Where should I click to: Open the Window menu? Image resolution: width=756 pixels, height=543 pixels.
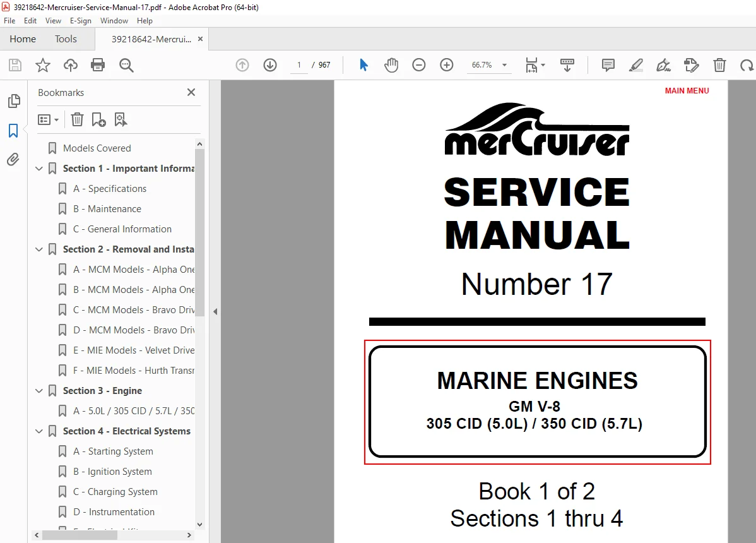click(x=114, y=21)
